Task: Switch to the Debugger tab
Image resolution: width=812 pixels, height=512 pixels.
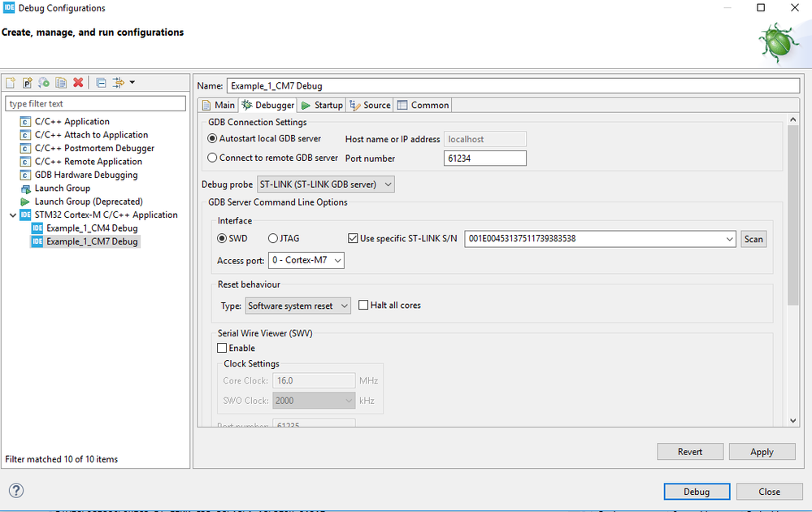Action: pyautogui.click(x=267, y=105)
